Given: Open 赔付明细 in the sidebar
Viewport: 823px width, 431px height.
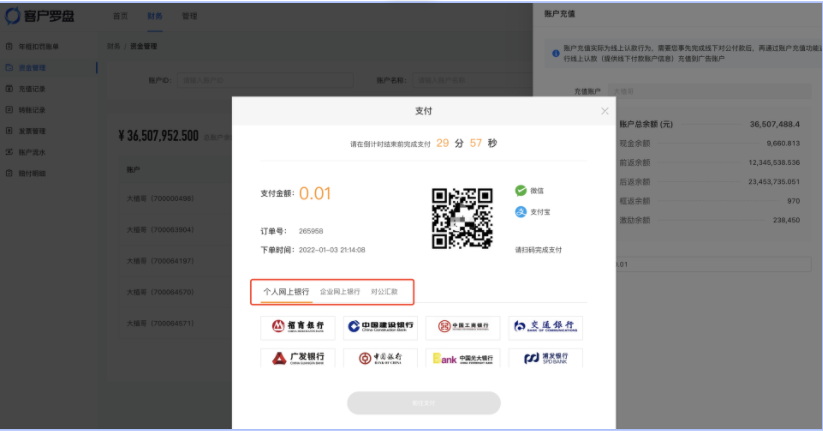Looking at the screenshot, I should tap(32, 173).
